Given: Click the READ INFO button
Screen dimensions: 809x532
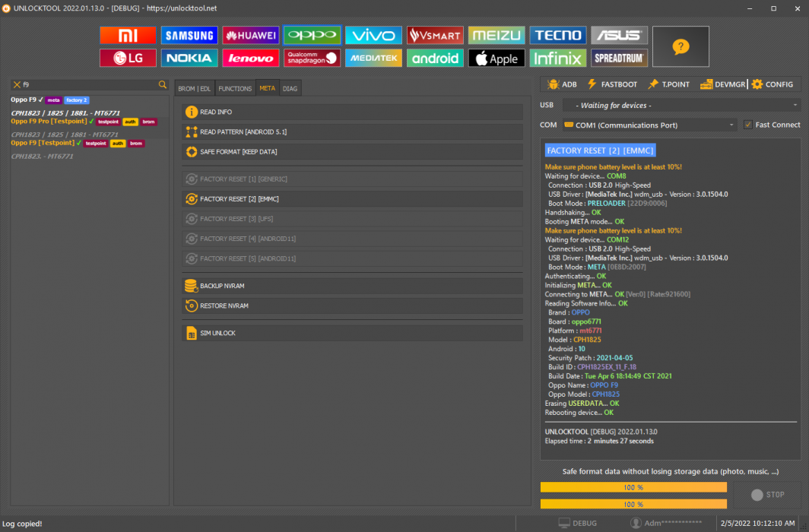Looking at the screenshot, I should click(352, 112).
